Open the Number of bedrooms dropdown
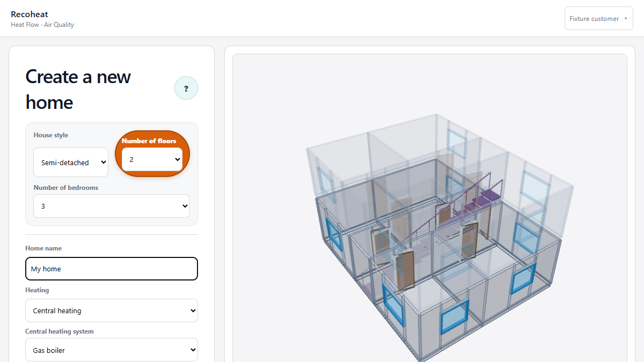 (x=112, y=206)
